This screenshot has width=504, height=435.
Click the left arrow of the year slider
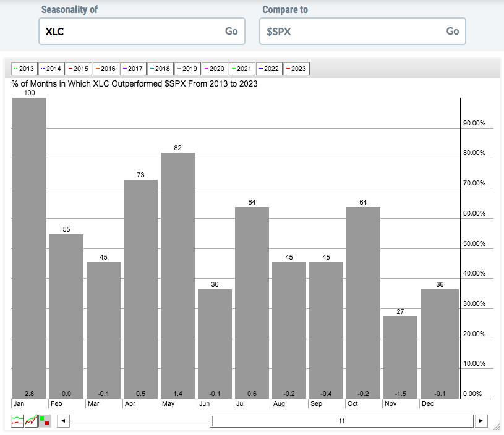click(x=63, y=421)
